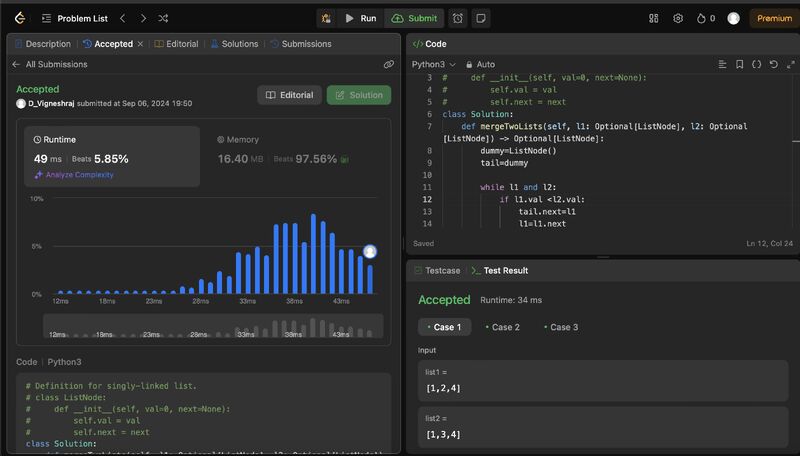Select Case 2 test case
The height and width of the screenshot is (456, 800).
(x=502, y=327)
